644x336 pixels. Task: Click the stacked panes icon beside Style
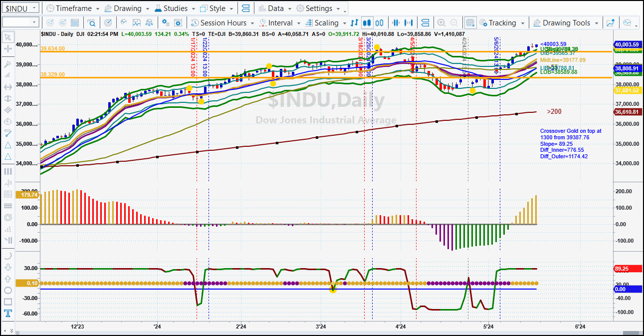click(245, 8)
